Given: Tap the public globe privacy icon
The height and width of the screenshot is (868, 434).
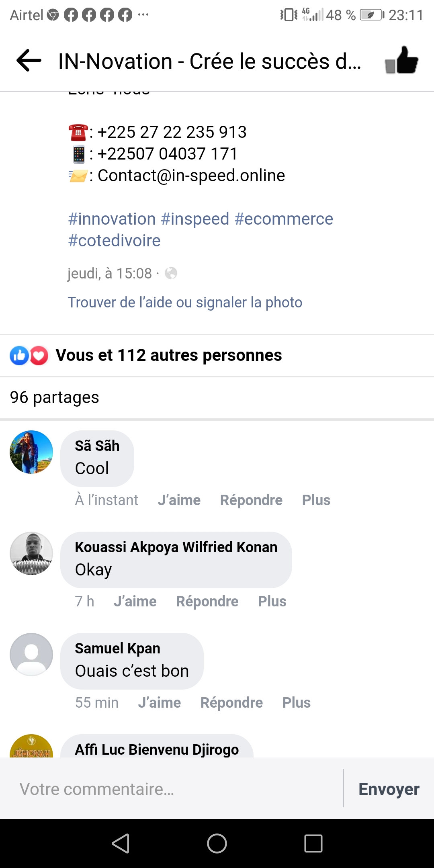Looking at the screenshot, I should 171,274.
